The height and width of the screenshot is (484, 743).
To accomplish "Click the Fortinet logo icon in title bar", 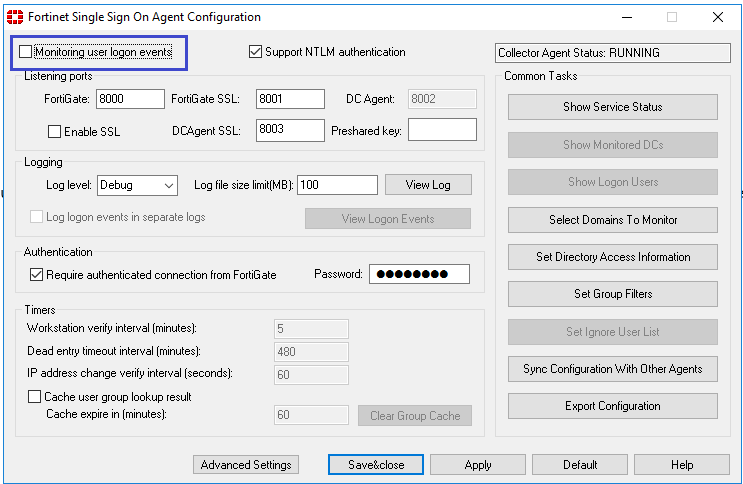I will coord(15,17).
